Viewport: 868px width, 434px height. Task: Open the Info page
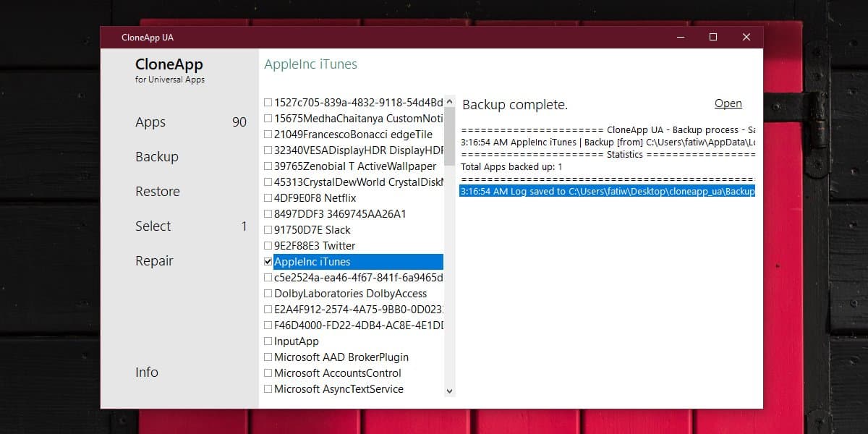[x=147, y=372]
